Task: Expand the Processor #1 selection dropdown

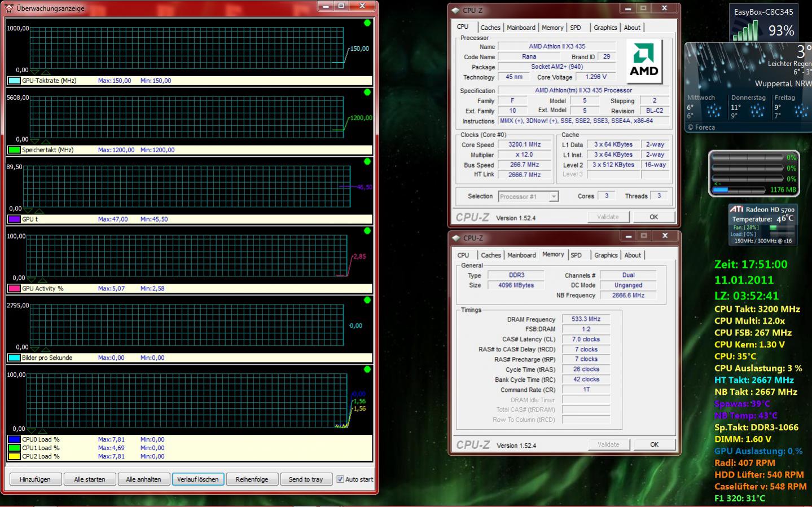Action: click(554, 197)
